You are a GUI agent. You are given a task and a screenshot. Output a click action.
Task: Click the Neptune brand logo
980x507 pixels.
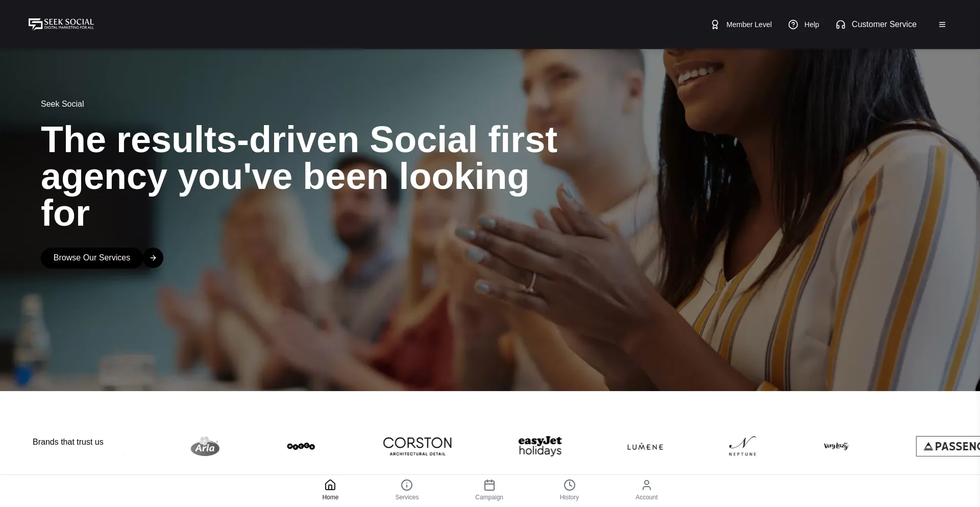click(x=743, y=446)
